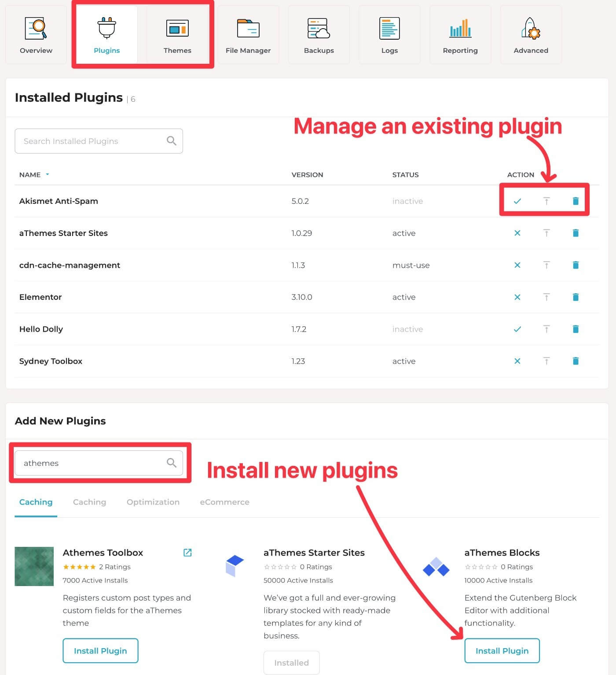The width and height of the screenshot is (616, 675).
Task: Update the Elementor plugin
Action: (546, 297)
